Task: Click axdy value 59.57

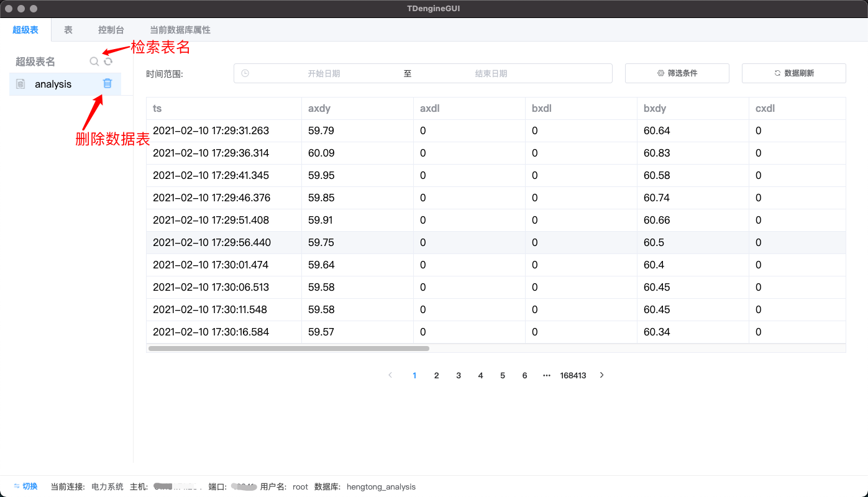Action: 321,332
